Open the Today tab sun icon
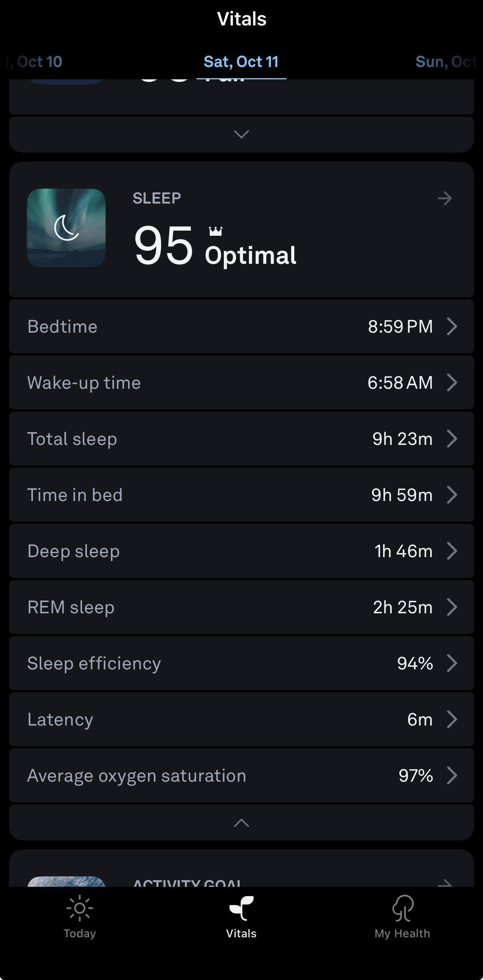Image resolution: width=483 pixels, height=980 pixels. 79,909
